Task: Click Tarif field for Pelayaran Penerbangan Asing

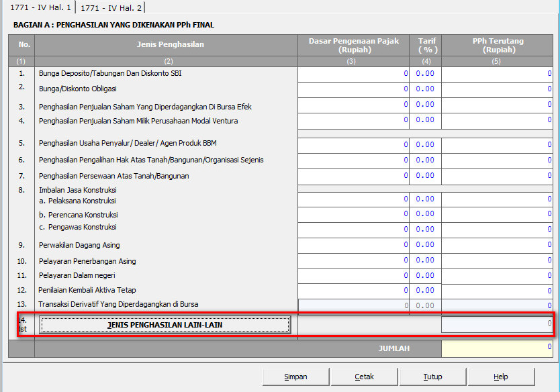Action: (x=425, y=261)
